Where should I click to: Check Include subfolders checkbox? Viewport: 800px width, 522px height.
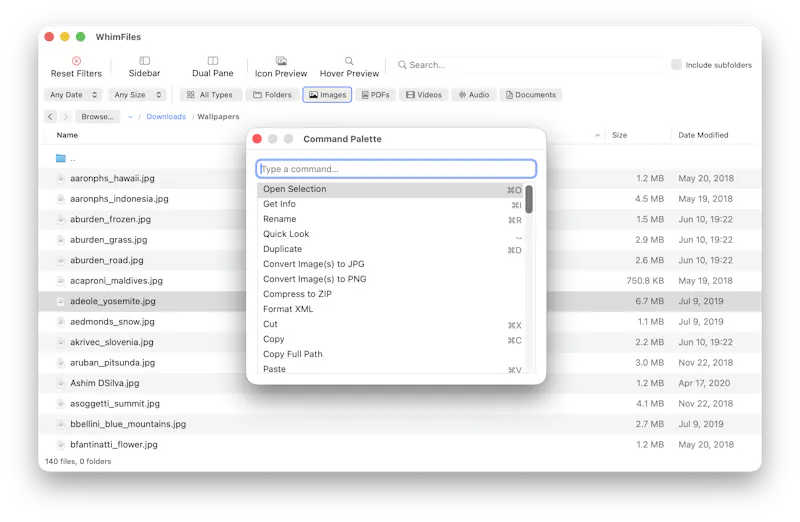(677, 65)
